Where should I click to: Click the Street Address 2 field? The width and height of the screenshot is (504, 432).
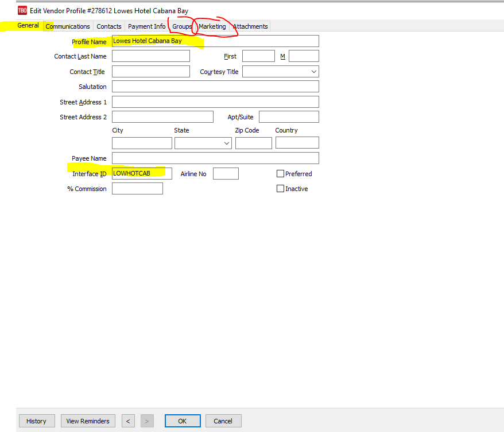pyautogui.click(x=162, y=116)
